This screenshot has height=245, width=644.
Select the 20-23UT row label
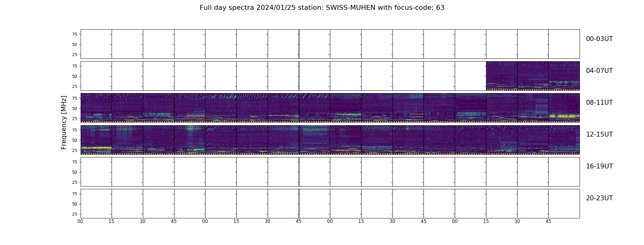click(x=599, y=198)
